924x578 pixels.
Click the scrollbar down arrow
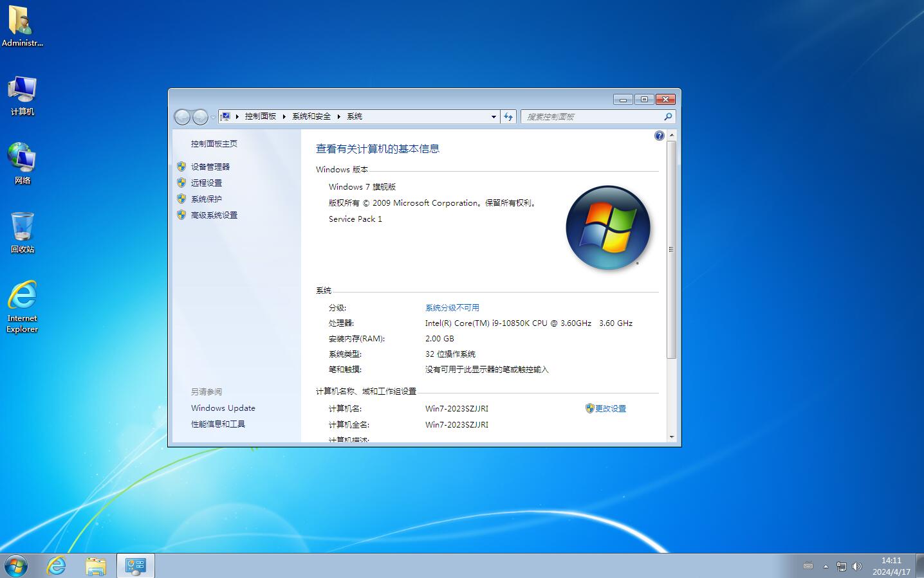[x=672, y=437]
